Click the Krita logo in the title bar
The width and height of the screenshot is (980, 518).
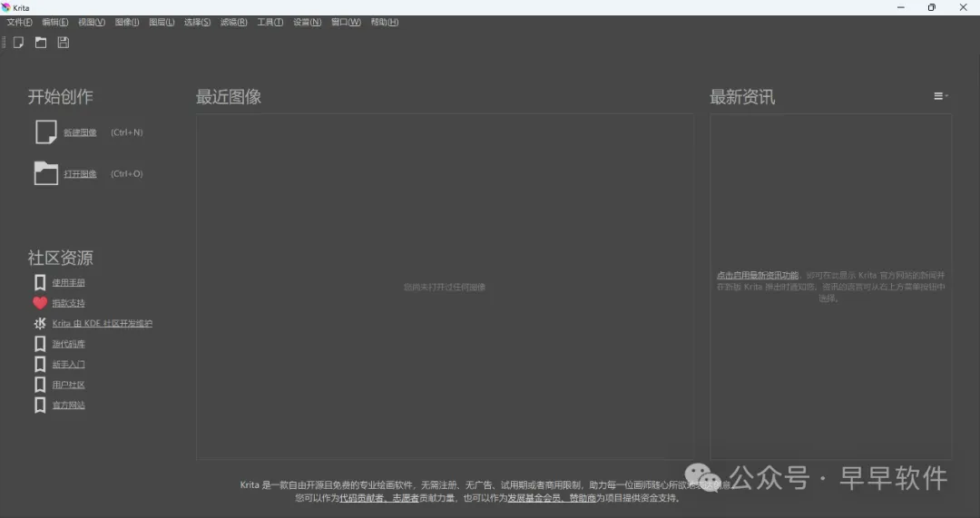point(6,7)
